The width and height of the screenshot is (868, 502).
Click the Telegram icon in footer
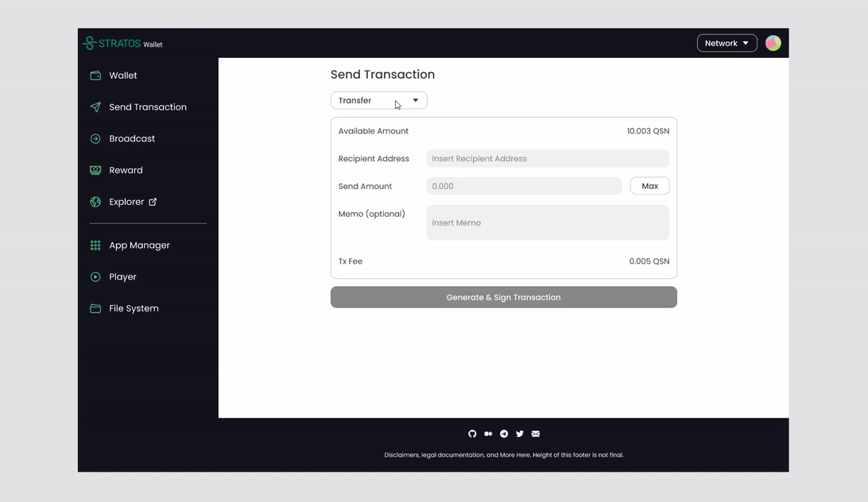504,434
